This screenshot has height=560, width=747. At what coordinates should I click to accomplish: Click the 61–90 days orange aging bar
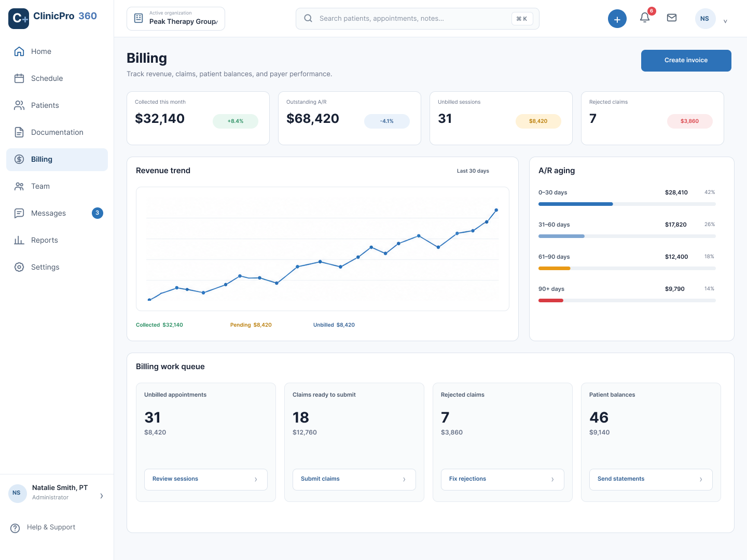pos(555,269)
